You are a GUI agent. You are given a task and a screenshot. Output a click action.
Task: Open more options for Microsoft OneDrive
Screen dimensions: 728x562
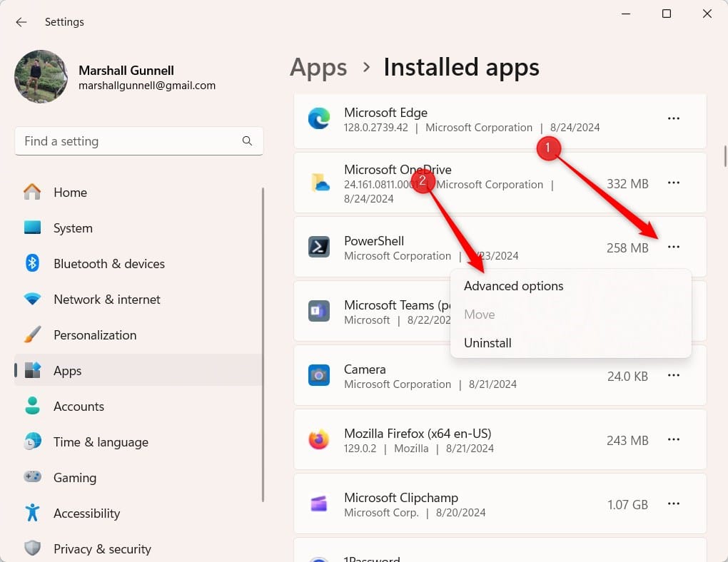(673, 183)
